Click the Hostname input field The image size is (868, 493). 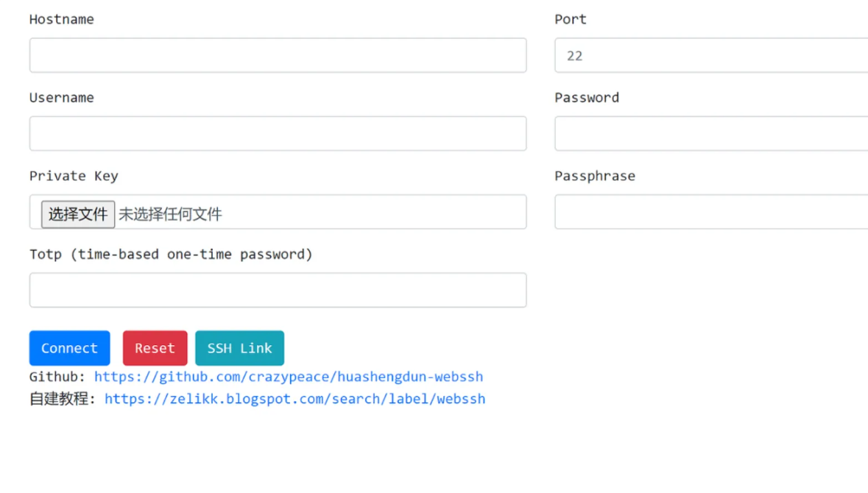[x=278, y=55]
